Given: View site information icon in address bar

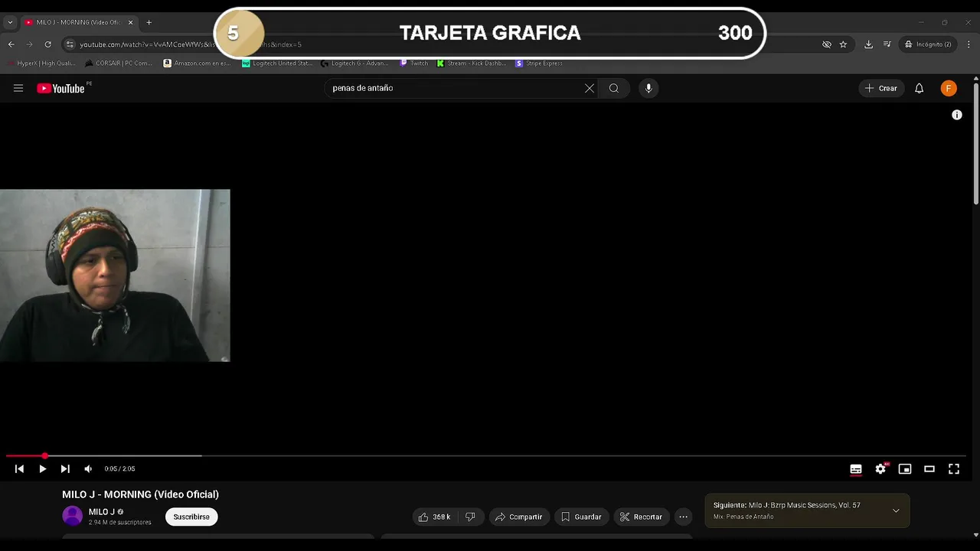Looking at the screenshot, I should pos(70,44).
